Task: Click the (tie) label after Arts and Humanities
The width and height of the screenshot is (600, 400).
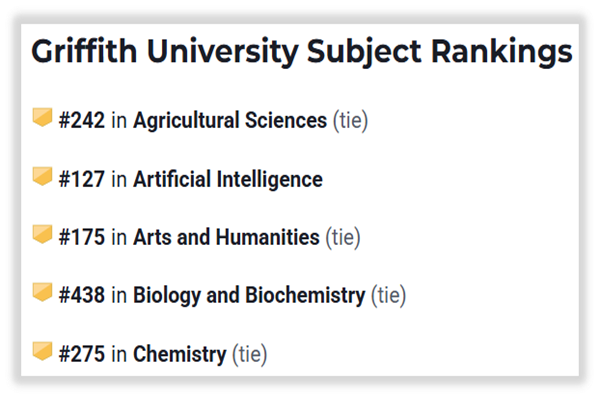Action: tap(343, 238)
